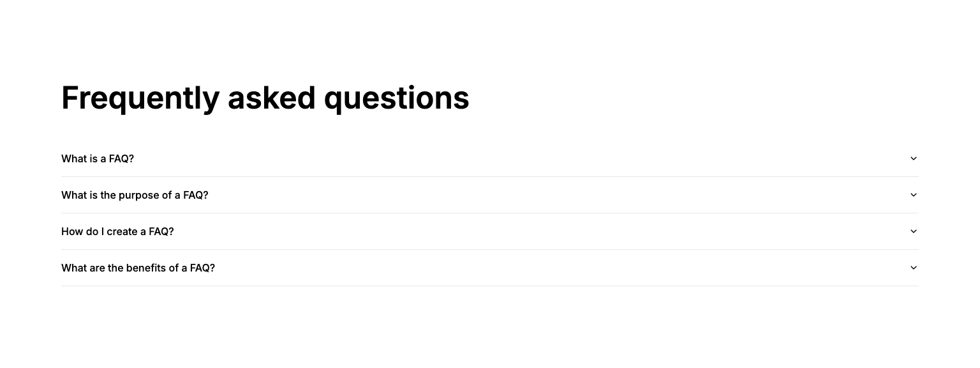Open the "What is the purpose of a FAQ?" accordion item

[x=490, y=195]
